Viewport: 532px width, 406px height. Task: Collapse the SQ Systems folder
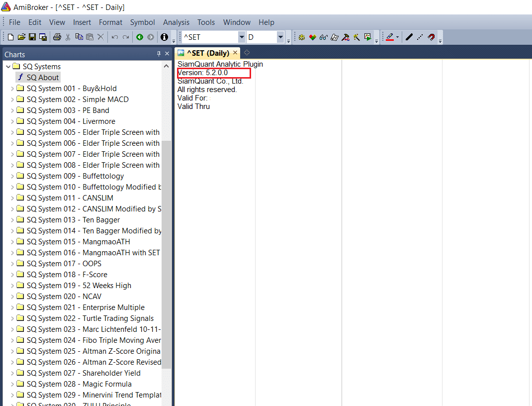[x=8, y=67]
